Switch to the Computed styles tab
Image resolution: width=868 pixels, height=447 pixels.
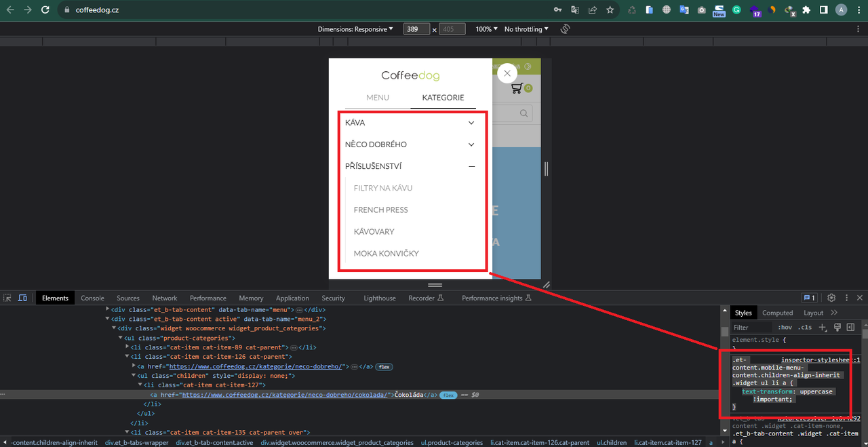pyautogui.click(x=777, y=313)
